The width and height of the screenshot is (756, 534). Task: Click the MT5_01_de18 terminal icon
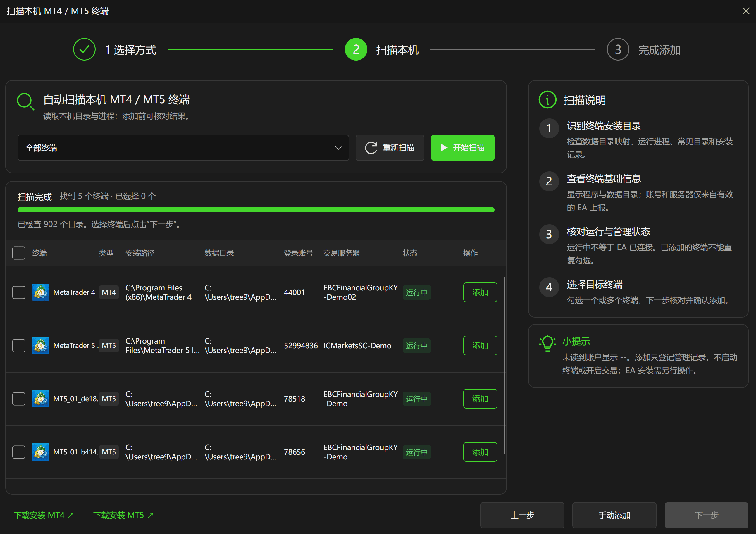click(40, 399)
